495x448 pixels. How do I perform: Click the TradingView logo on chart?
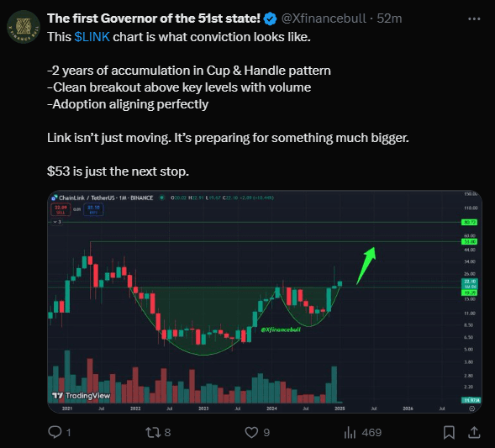(x=82, y=396)
